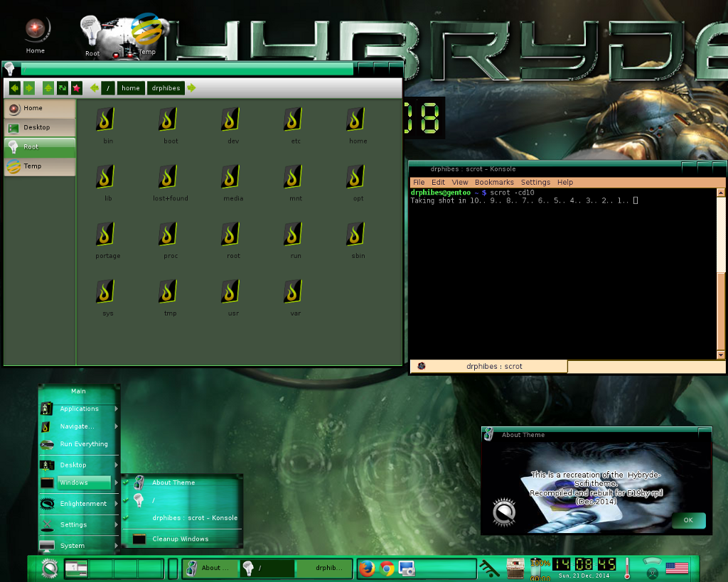Refresh the file manager view
This screenshot has width=728, height=582.
tap(63, 87)
